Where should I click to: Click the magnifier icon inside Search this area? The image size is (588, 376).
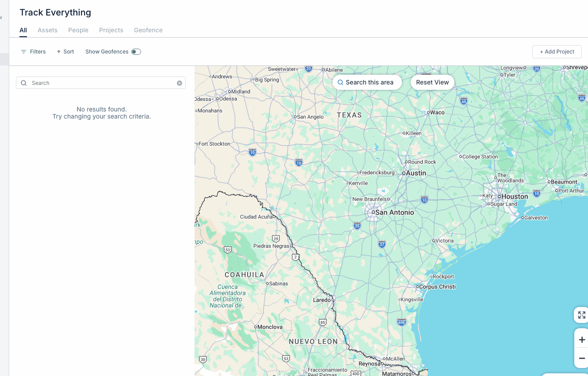(340, 82)
